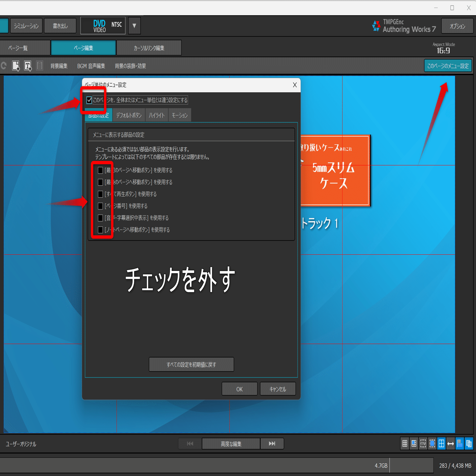Toggle the TV safe area icon
The height and width of the screenshot is (476, 476).
423,444
